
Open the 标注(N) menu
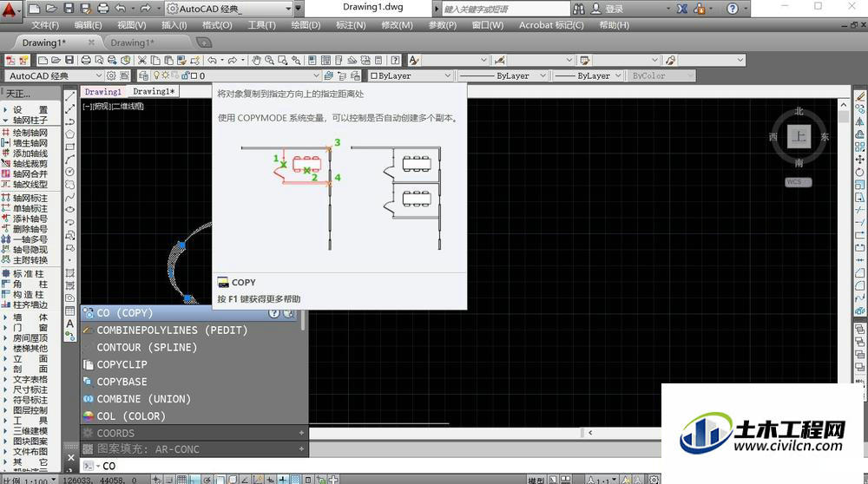pyautogui.click(x=351, y=25)
